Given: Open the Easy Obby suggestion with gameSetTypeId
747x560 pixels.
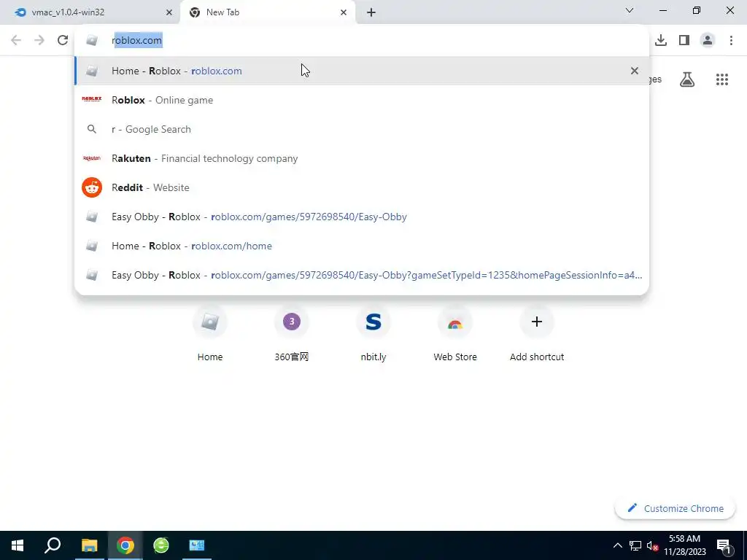Looking at the screenshot, I should tap(362, 275).
